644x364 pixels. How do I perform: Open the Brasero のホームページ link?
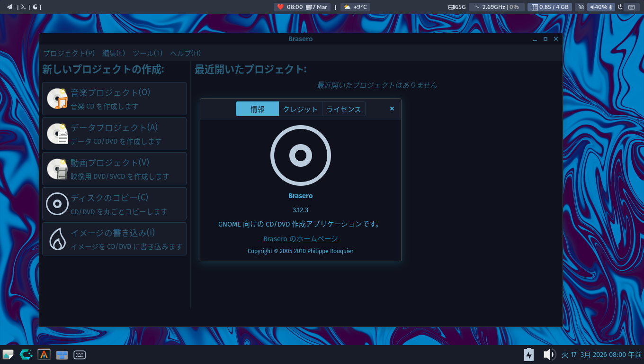click(x=301, y=239)
